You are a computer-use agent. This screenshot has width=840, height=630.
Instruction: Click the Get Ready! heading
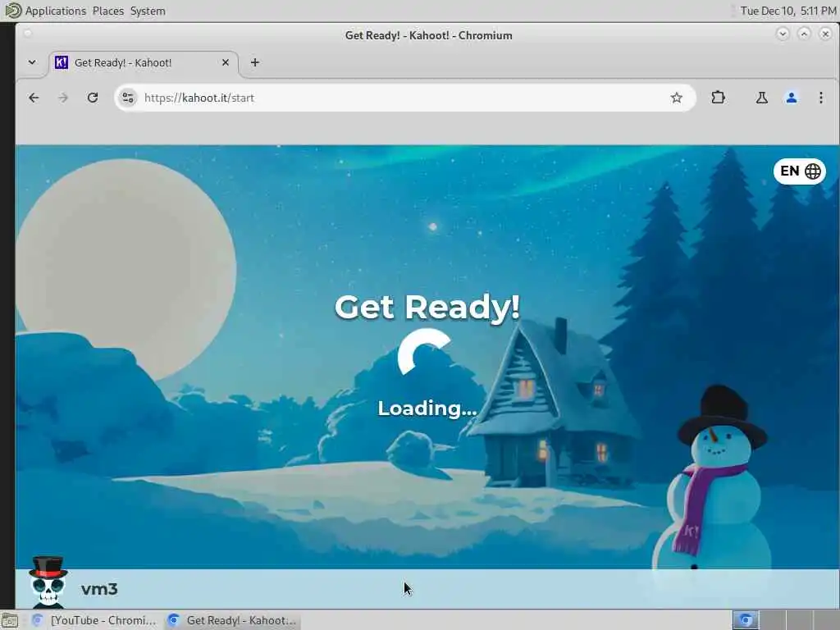[427, 308]
